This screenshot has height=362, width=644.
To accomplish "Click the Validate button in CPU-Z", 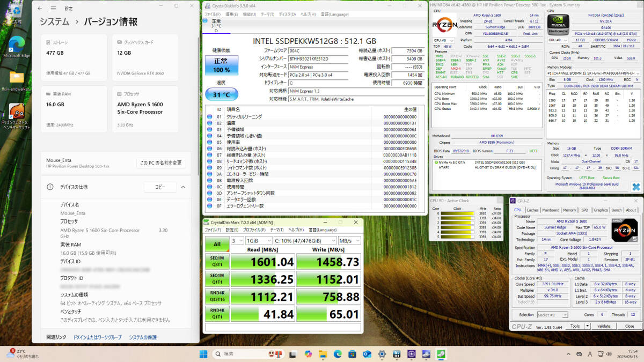I will click(x=604, y=326).
